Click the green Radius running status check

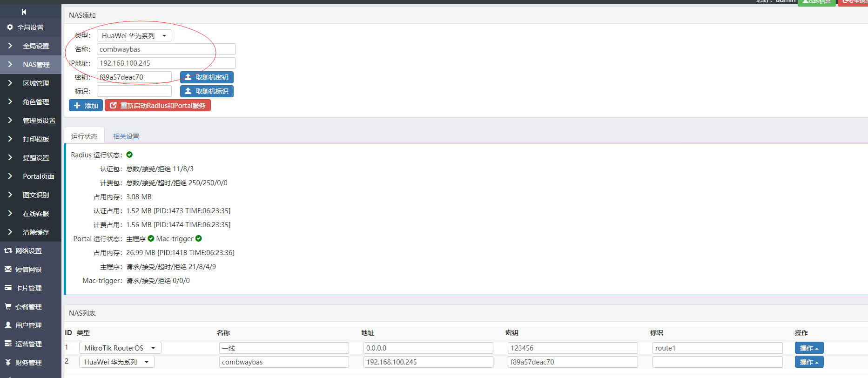[x=129, y=155]
